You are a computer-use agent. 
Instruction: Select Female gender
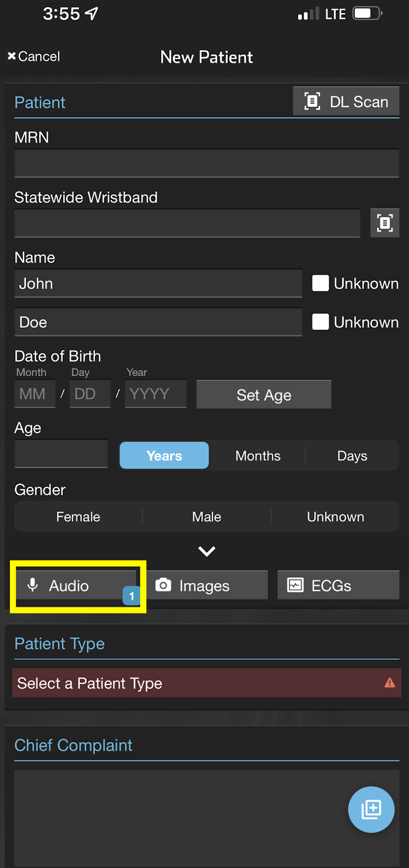78,517
